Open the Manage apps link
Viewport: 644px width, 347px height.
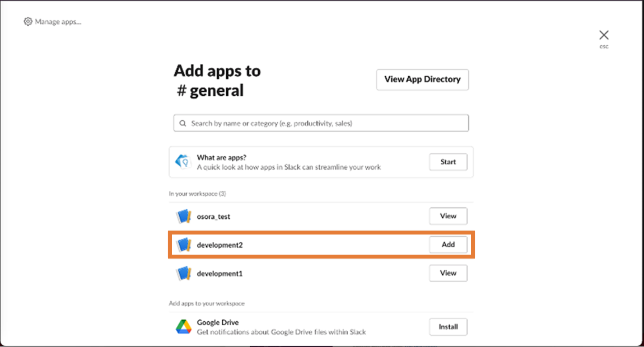[x=58, y=22]
